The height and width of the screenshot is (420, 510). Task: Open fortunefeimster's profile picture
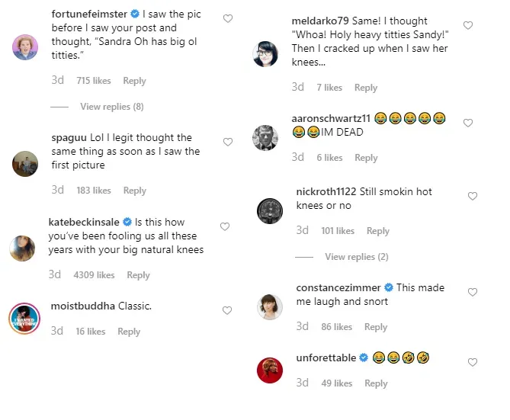[25, 47]
